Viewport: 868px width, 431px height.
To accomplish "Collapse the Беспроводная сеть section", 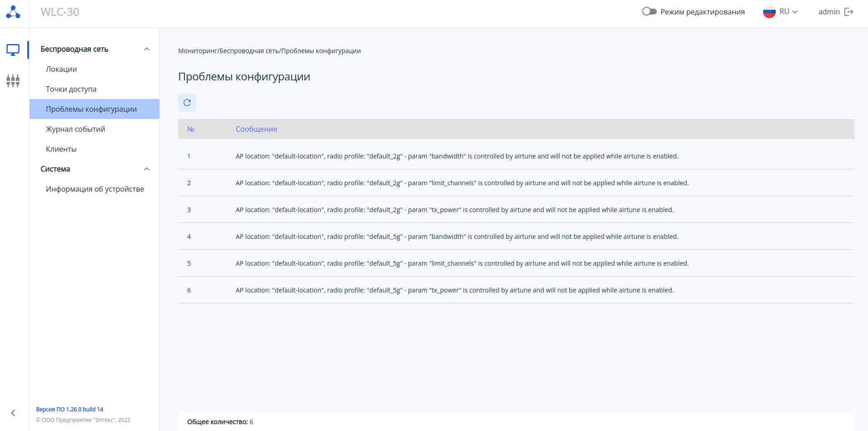I will point(147,49).
